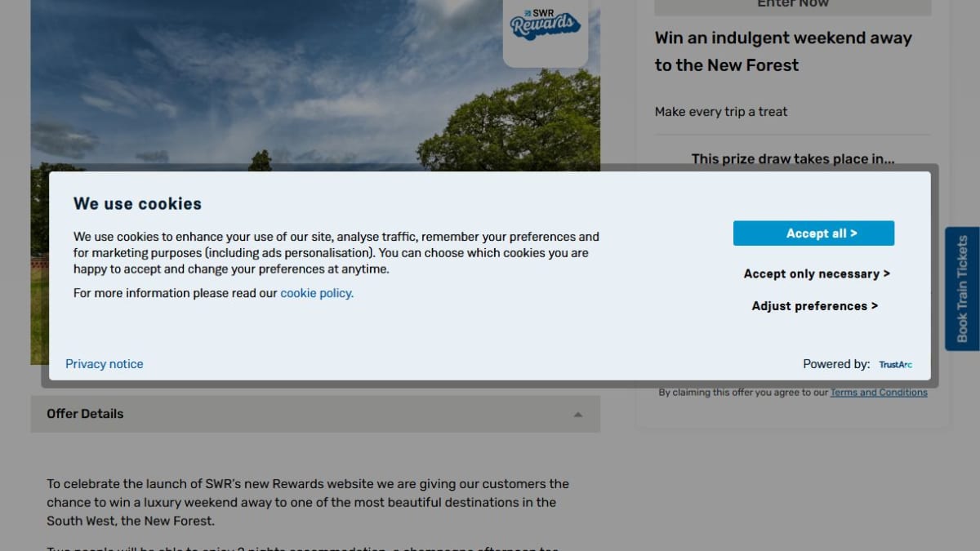This screenshot has height=551, width=980.
Task: Choose Accept only necessary cookies
Action: coord(817,274)
